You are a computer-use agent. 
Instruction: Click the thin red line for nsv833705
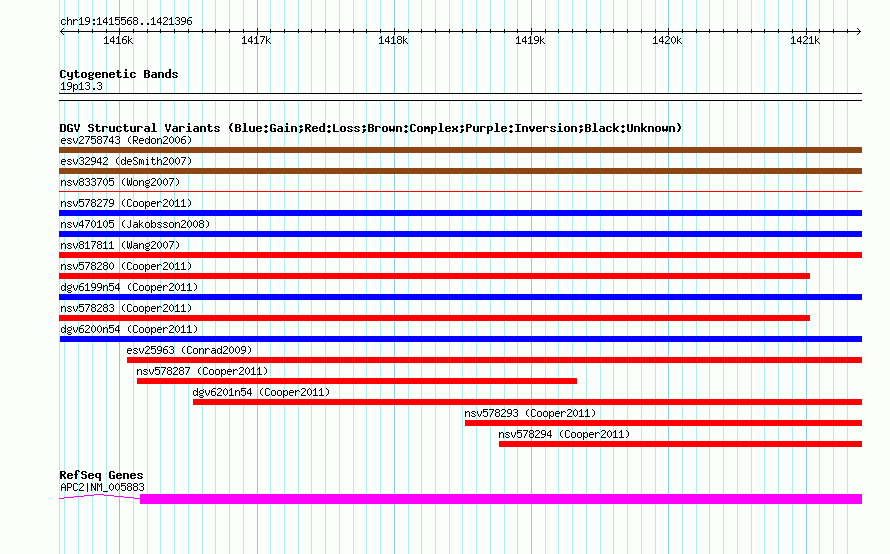coord(460,191)
